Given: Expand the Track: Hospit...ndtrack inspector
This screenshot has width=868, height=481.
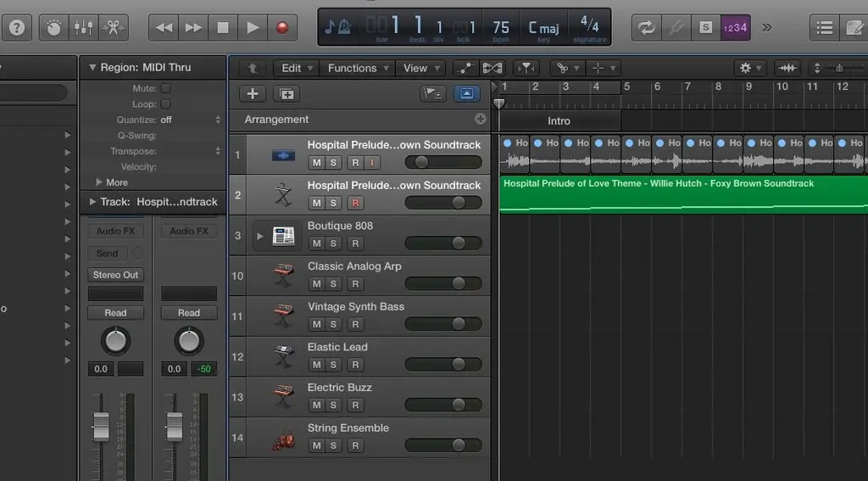Looking at the screenshot, I should [92, 202].
